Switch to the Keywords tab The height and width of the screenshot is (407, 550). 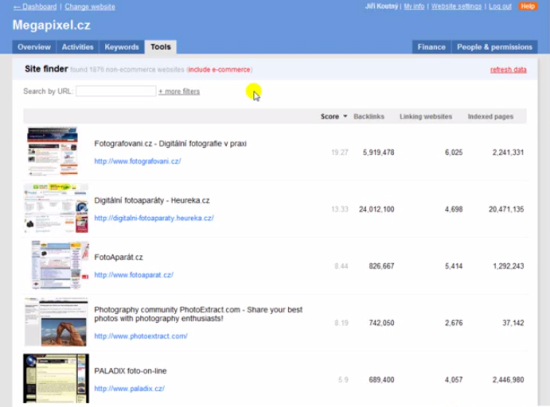click(x=121, y=47)
